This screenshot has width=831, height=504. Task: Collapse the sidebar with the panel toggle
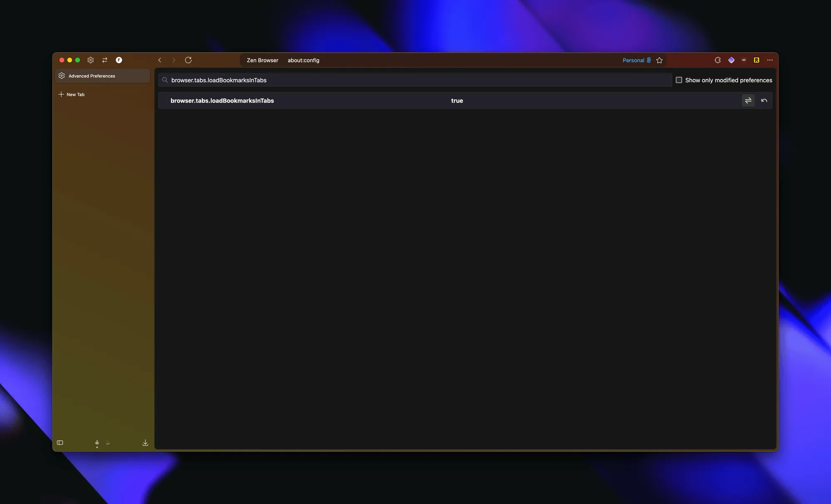click(59, 443)
